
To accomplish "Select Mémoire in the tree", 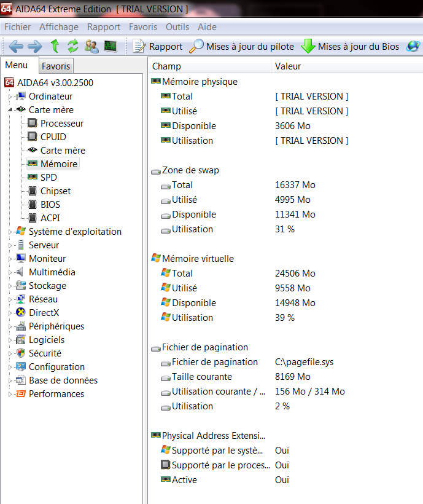I will click(59, 164).
